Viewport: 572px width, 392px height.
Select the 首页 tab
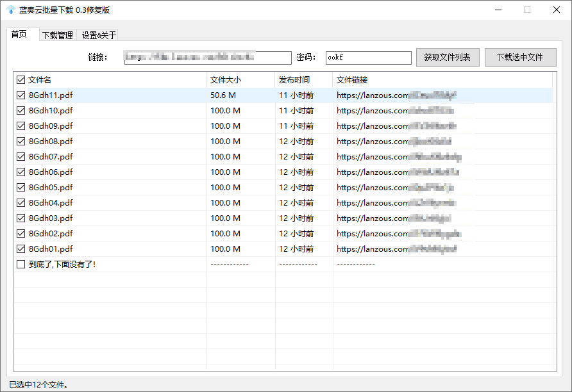20,35
